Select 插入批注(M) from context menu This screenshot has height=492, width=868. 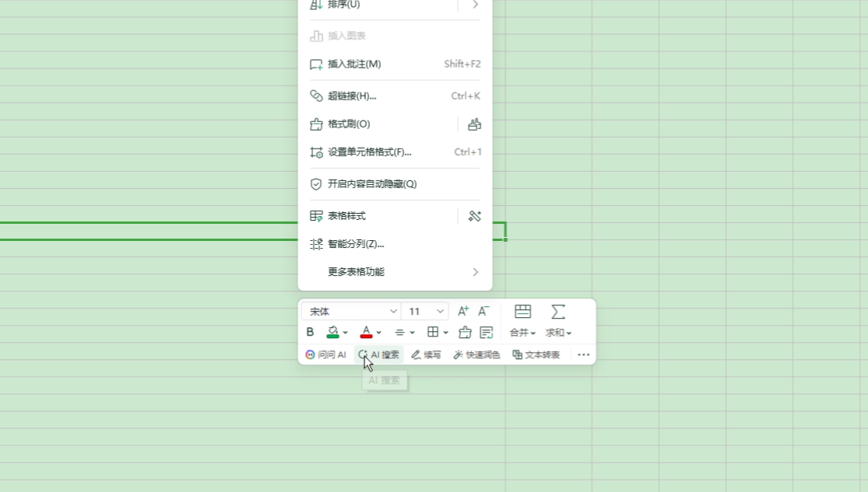[x=354, y=65]
